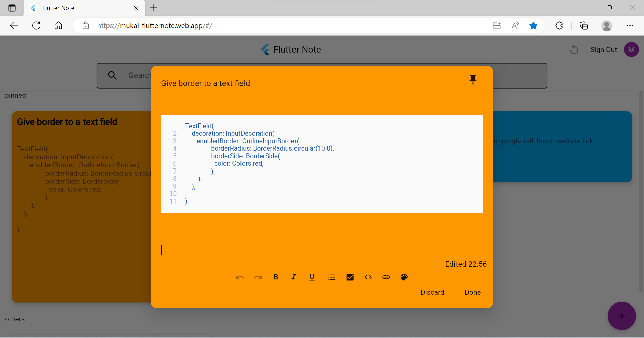
Task: Click Done to save the note
Action: 473,292
